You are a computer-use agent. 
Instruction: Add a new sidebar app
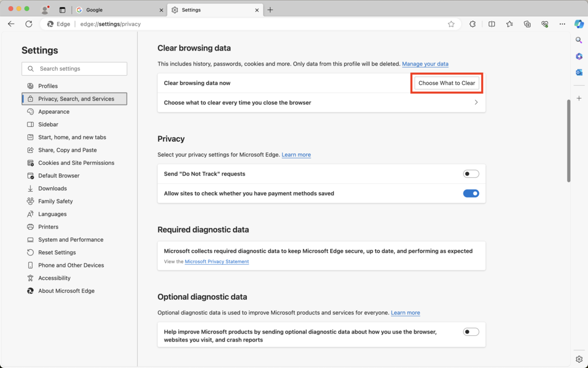[x=579, y=98]
